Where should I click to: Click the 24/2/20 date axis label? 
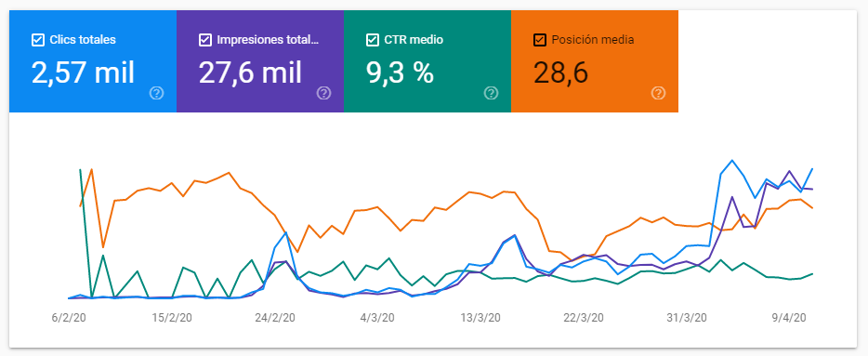click(x=274, y=318)
